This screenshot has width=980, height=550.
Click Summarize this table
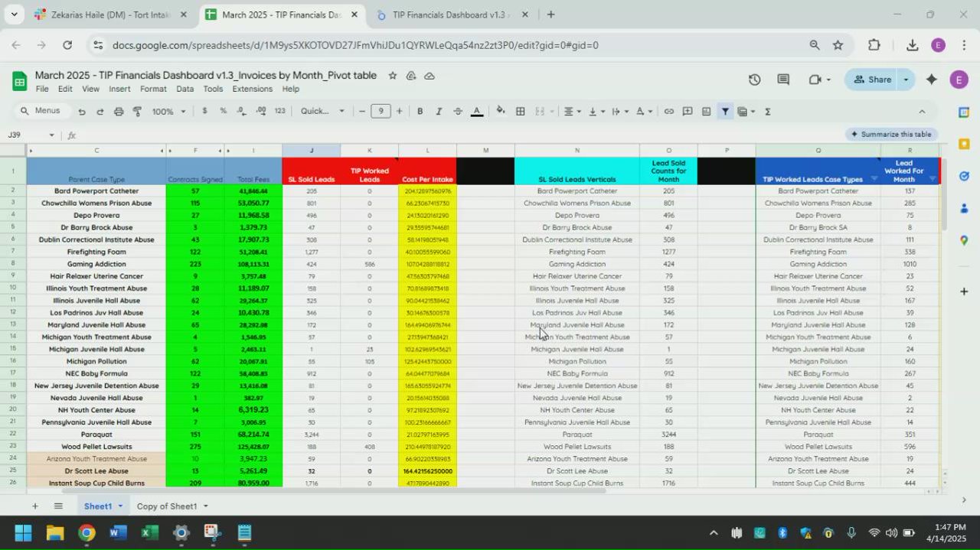891,134
